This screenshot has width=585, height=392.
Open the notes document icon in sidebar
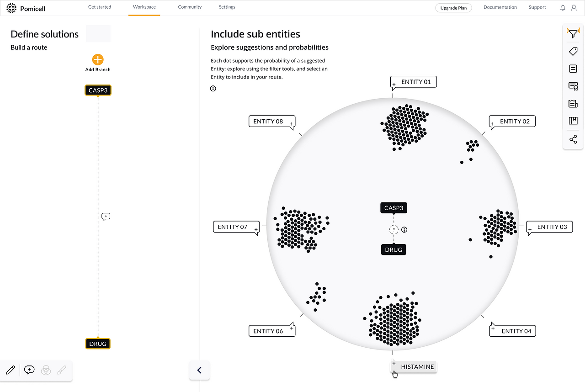pyautogui.click(x=573, y=69)
